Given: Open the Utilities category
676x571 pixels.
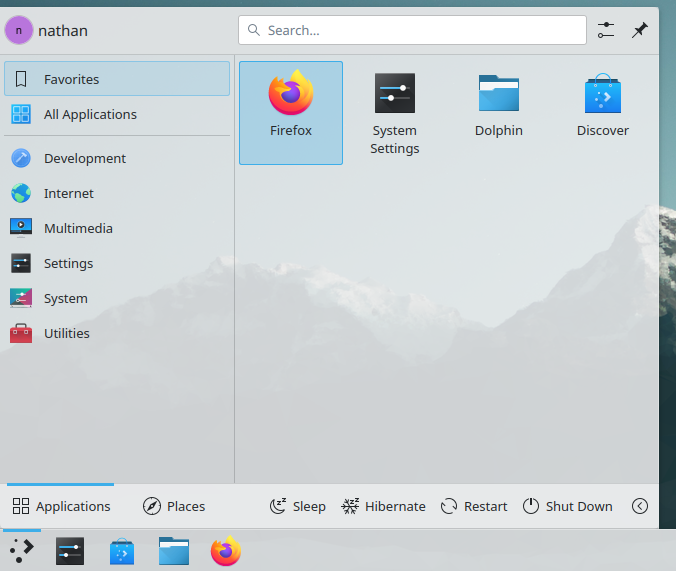Looking at the screenshot, I should [x=117, y=333].
